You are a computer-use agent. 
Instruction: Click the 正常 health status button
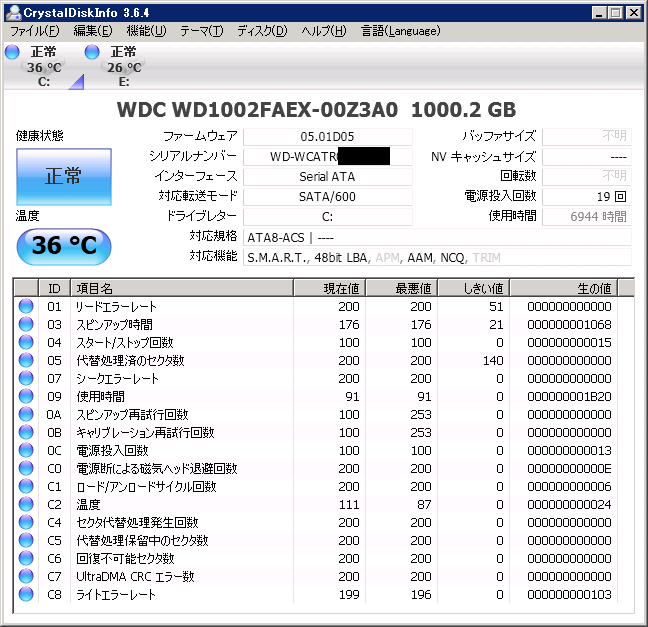[x=64, y=177]
